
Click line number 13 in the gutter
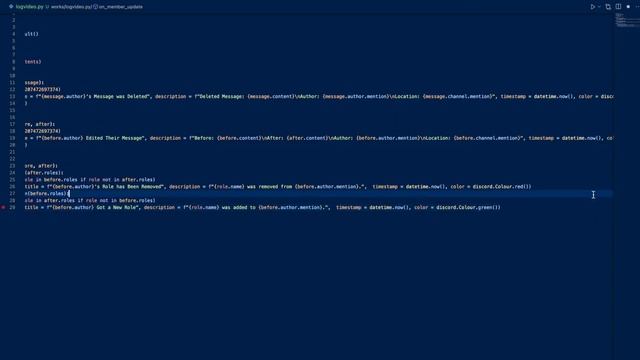point(12,96)
